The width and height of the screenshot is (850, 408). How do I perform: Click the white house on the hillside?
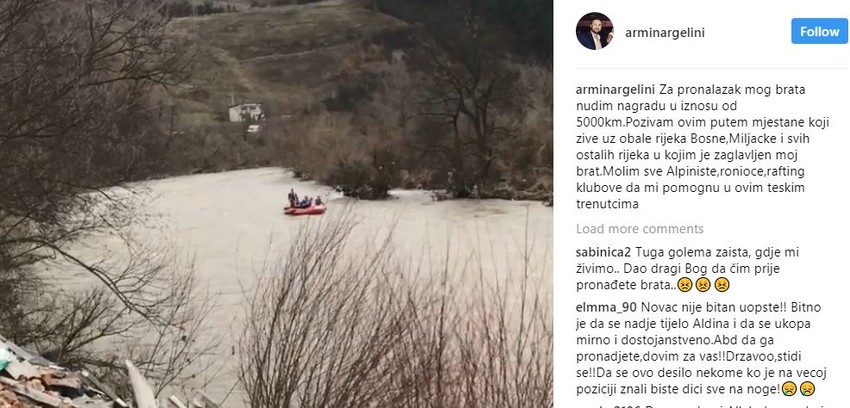(246, 112)
